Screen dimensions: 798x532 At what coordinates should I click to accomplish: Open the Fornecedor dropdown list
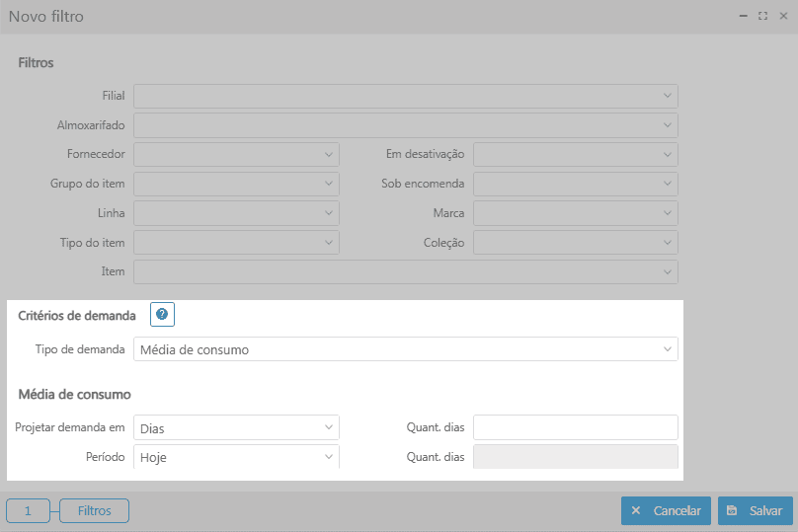pos(236,155)
